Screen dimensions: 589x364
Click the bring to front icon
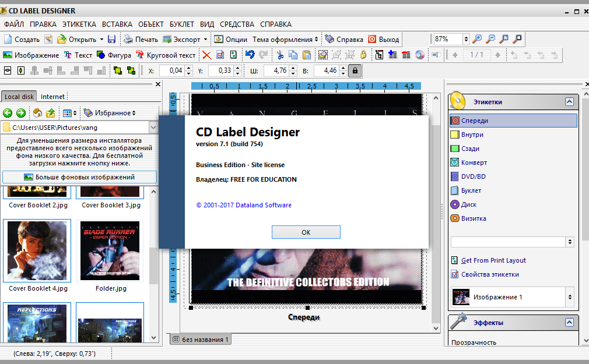[x=118, y=70]
